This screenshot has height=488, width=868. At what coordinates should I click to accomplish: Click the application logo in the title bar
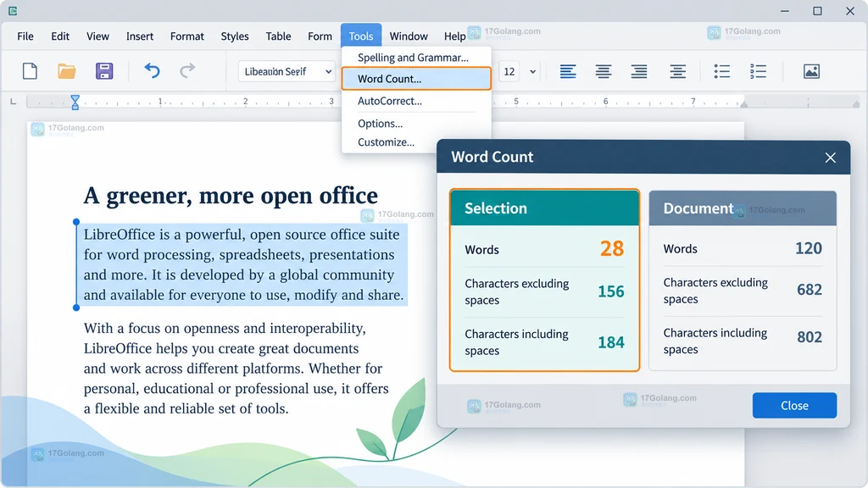pyautogui.click(x=13, y=10)
